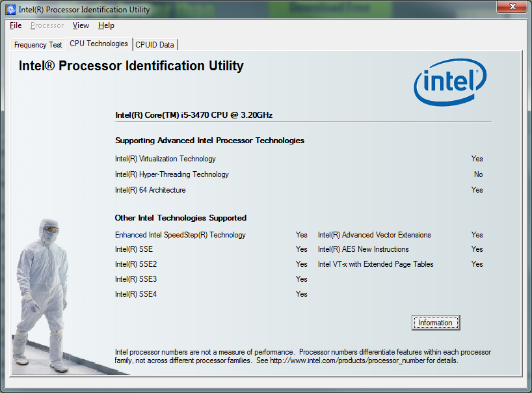The image size is (532, 393).
Task: Click the 'Yes' value for Virtualization Technology
Action: 477,159
